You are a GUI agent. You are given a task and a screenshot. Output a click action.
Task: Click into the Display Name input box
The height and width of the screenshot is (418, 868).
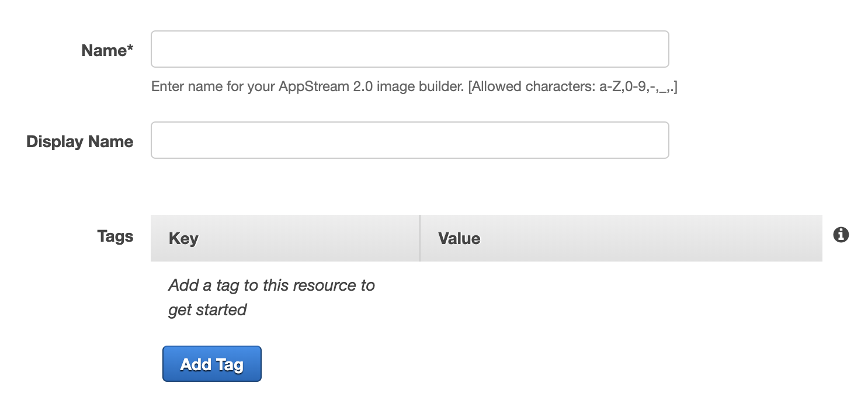click(409, 140)
